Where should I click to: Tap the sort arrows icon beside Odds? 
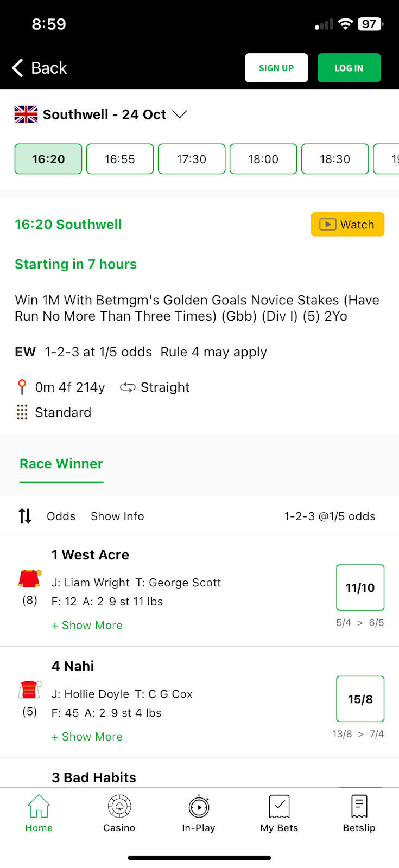[25, 516]
